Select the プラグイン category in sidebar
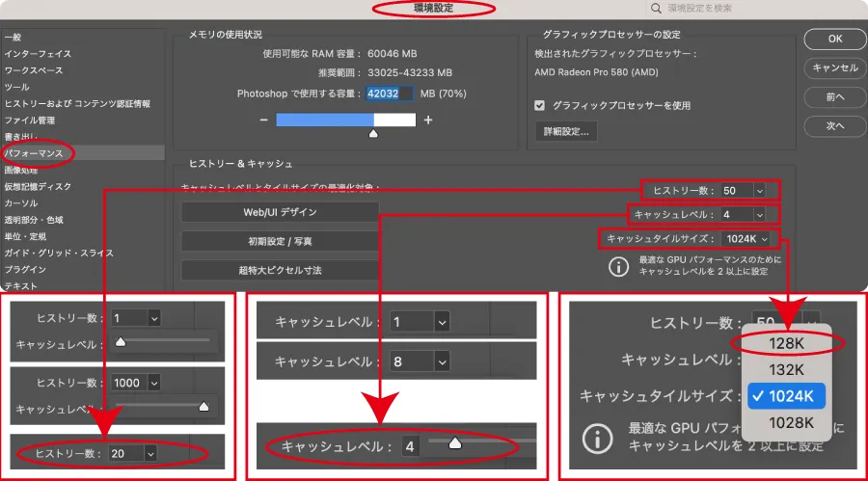 click(25, 270)
